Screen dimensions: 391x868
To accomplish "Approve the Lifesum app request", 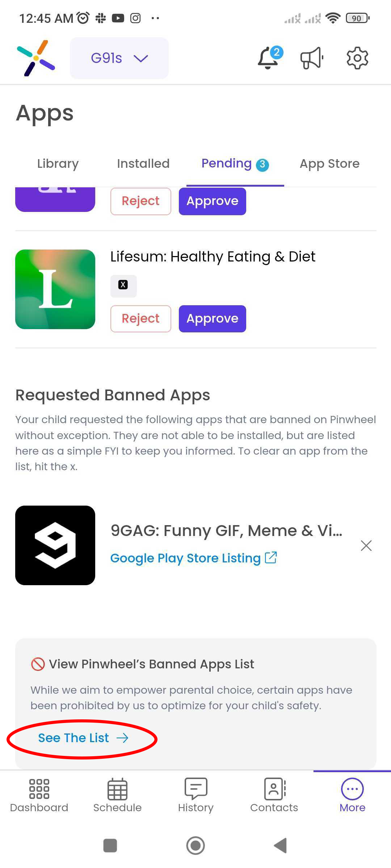I will (213, 319).
